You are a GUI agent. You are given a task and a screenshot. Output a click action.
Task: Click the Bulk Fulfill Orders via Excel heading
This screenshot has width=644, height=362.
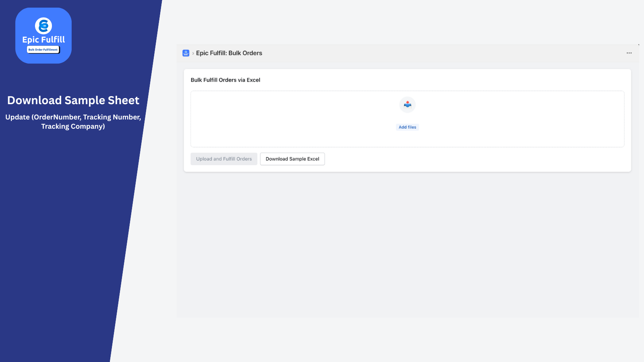[x=225, y=80]
